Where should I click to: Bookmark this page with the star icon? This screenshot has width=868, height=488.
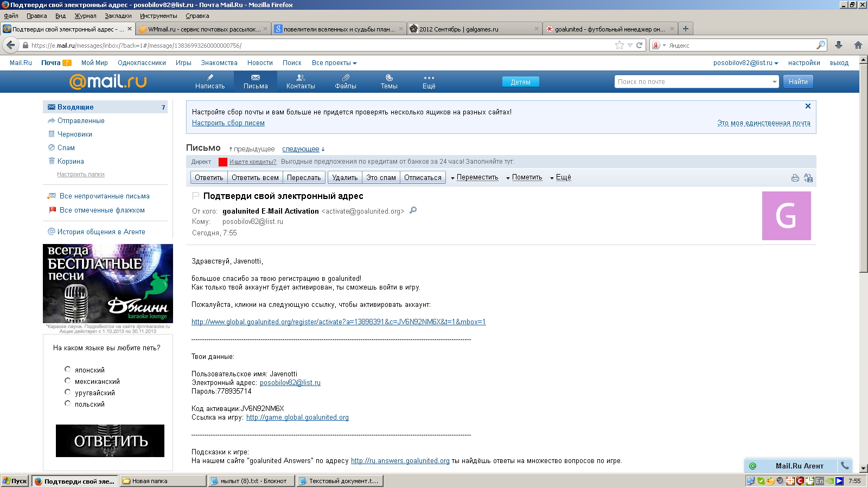pyautogui.click(x=620, y=45)
